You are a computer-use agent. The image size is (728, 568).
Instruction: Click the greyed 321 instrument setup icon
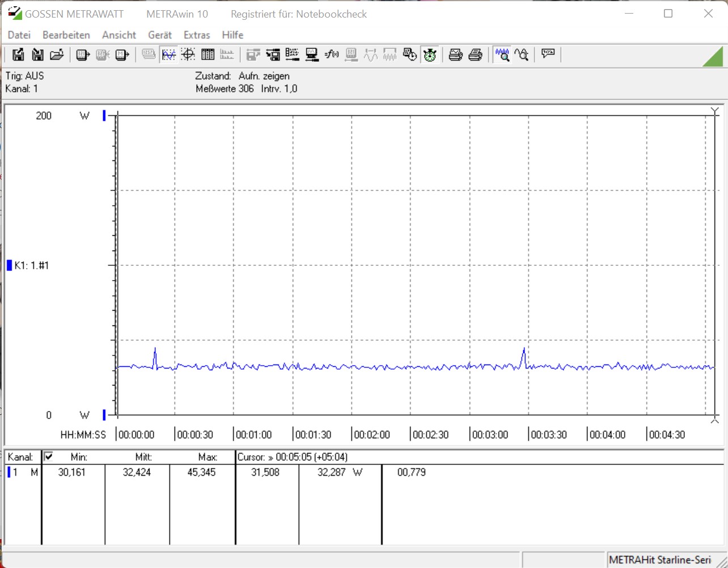[x=352, y=55]
